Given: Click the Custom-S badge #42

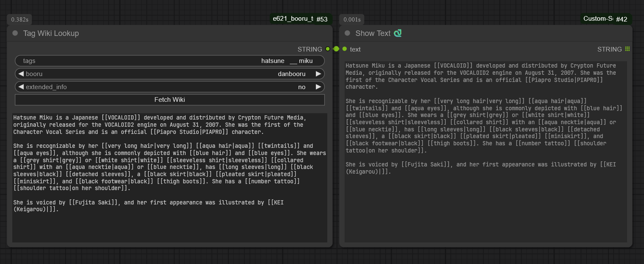Looking at the screenshot, I should click(606, 19).
